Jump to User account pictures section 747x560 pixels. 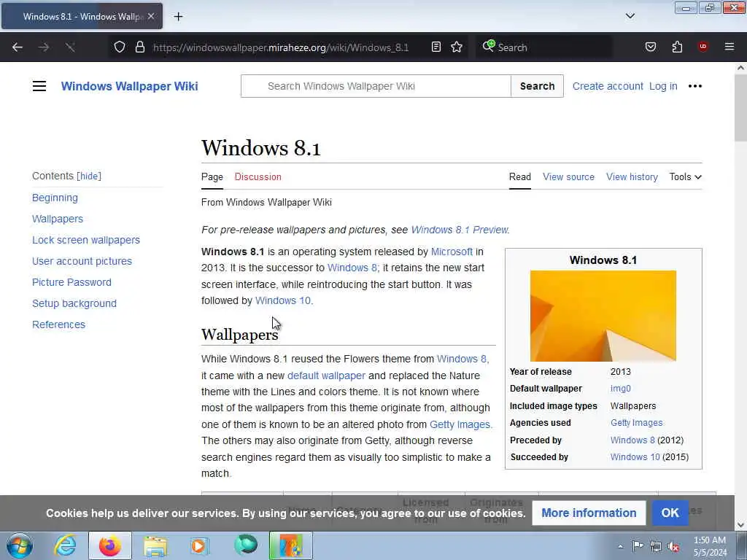click(82, 261)
